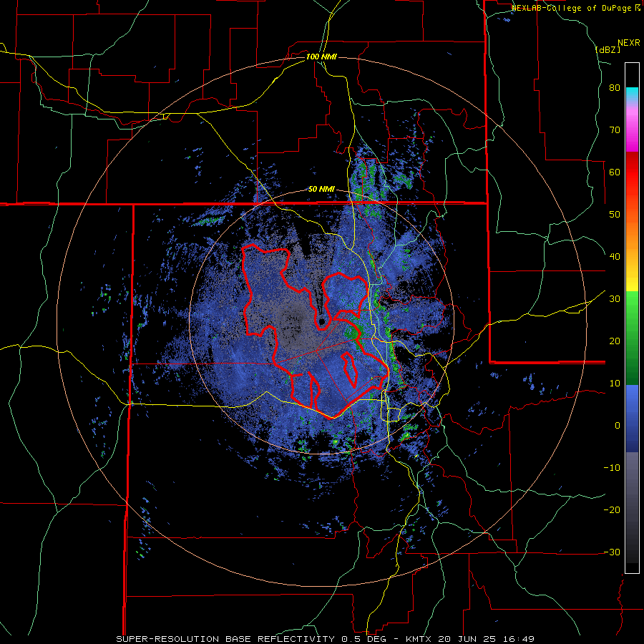Click the KMTX station identifier in caption
644x644 pixels.
point(419,639)
